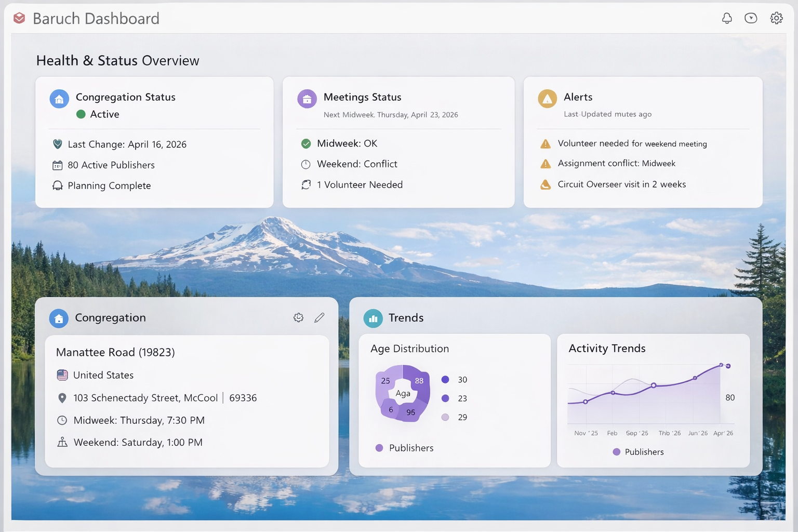Toggle Publishers legend in Activity Trends
This screenshot has height=532, width=798.
[x=638, y=452]
